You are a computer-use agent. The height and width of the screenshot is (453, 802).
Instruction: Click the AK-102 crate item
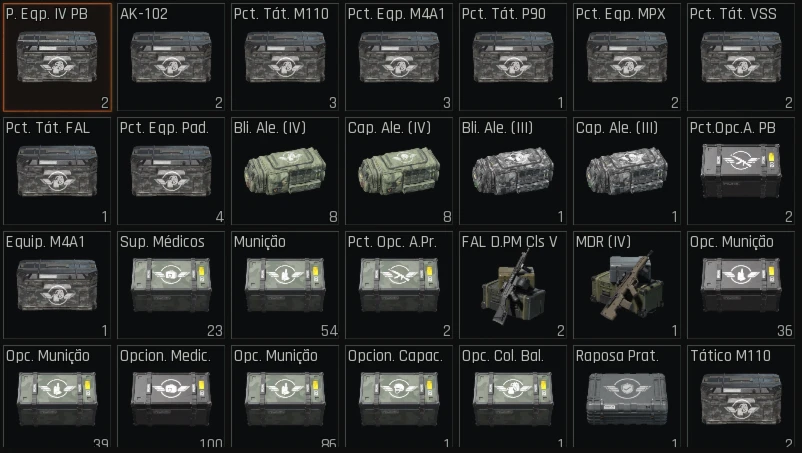click(171, 57)
